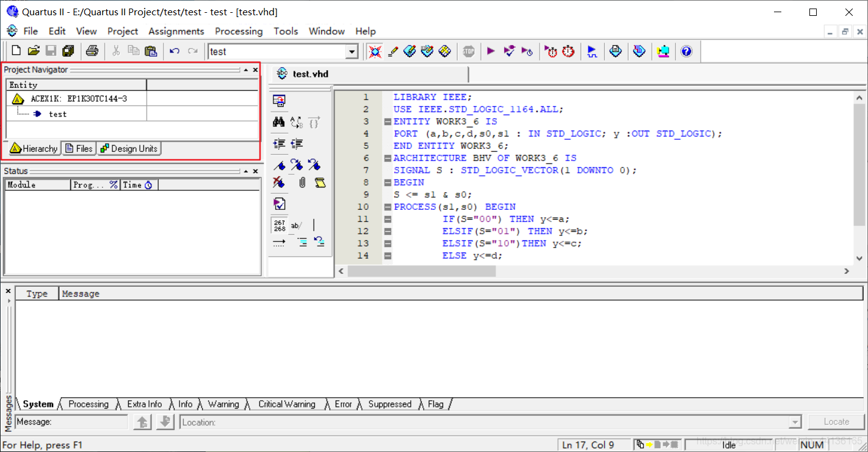
Task: Collapse BEGIN block on line 8
Action: click(x=388, y=182)
